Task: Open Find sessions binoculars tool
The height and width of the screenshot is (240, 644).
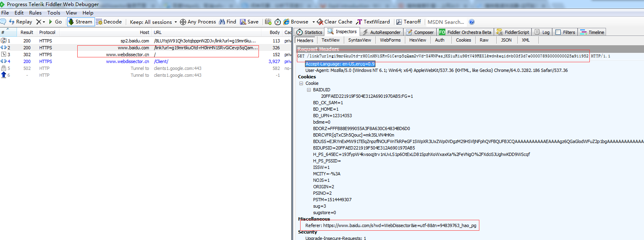Action: pos(227,22)
